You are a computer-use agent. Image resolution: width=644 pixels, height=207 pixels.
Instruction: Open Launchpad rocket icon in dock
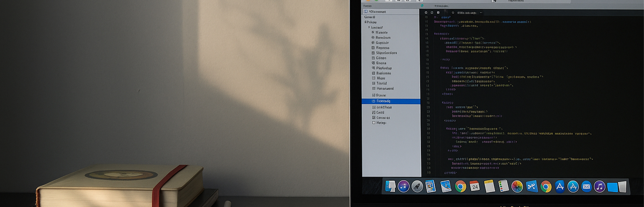click(417, 187)
